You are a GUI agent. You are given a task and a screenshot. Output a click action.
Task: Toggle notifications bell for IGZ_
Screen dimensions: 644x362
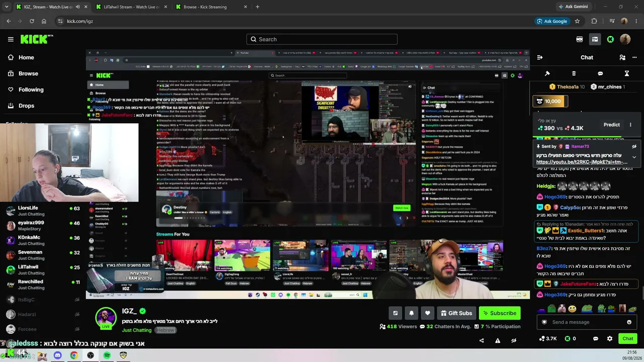coord(412,313)
